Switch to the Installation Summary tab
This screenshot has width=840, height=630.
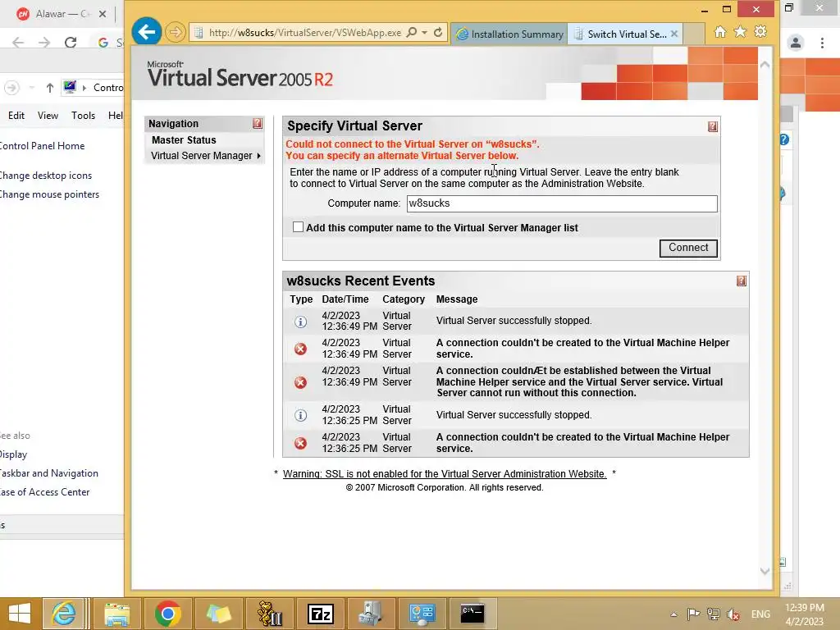[509, 34]
